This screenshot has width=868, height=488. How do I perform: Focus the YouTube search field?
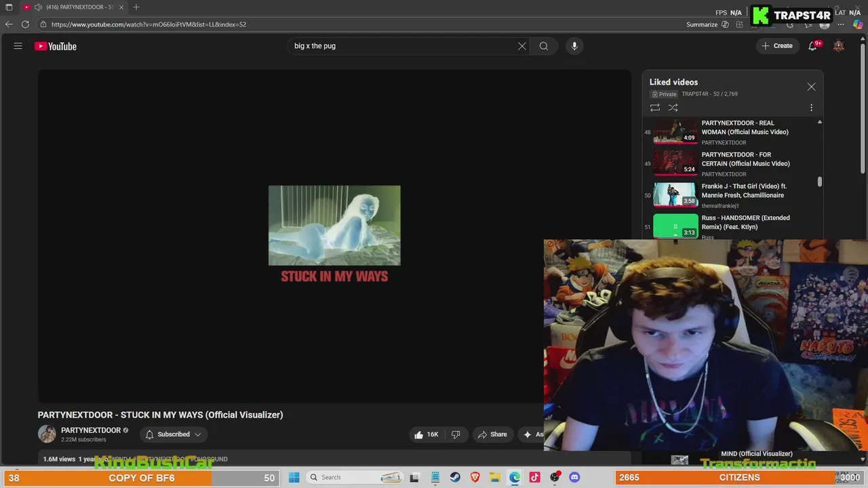tap(403, 46)
